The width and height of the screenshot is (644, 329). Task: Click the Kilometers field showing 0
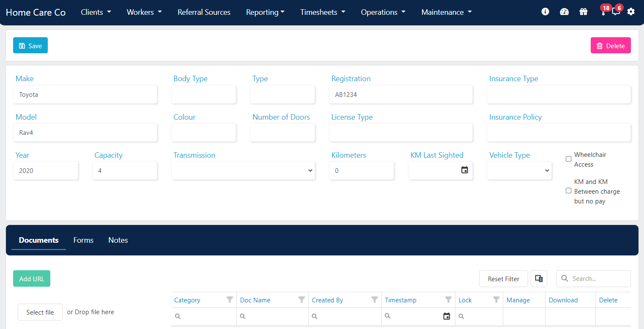click(x=362, y=170)
